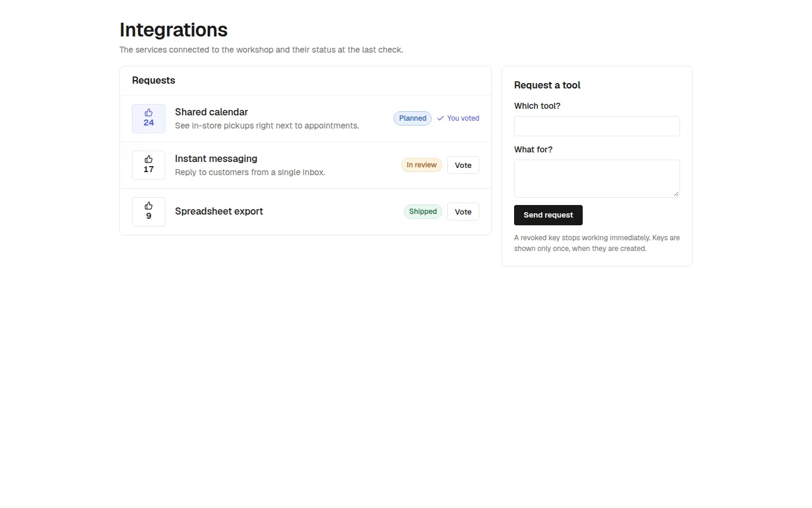This screenshot has height=508, width=812.
Task: Click the Send request button
Action: [x=548, y=215]
